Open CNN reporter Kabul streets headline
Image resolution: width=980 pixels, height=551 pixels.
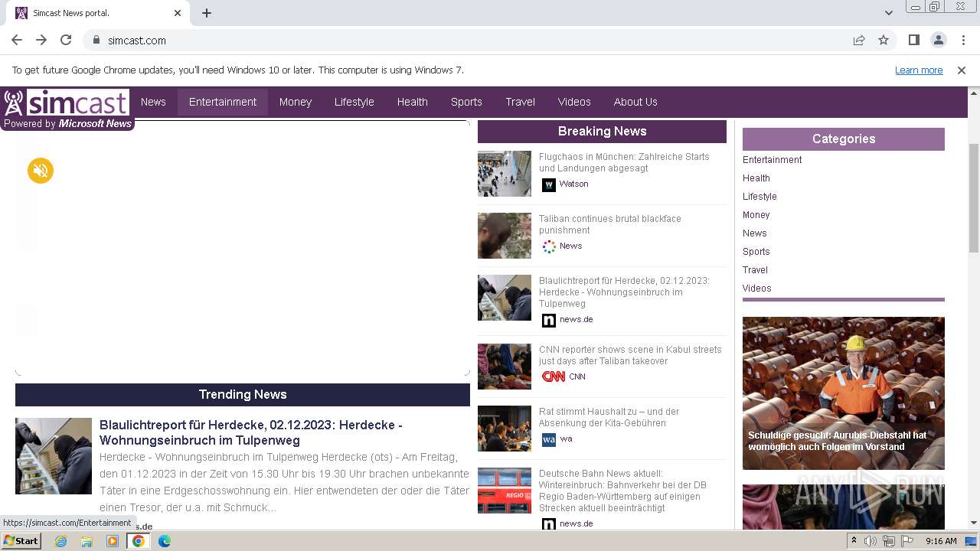(630, 355)
